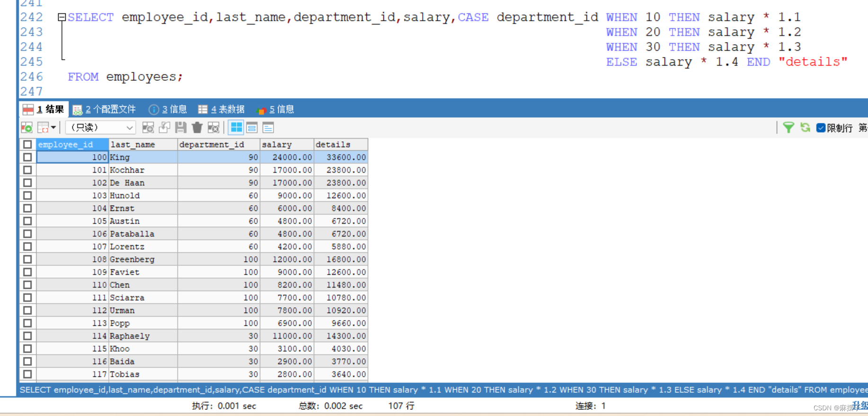Toggle the 限制行 checkbox
The image size is (868, 416).
(821, 128)
